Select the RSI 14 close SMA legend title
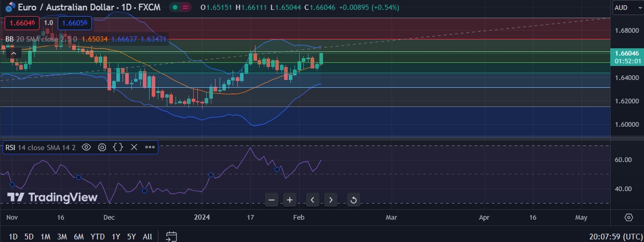This screenshot has height=242, width=644. 41,147
